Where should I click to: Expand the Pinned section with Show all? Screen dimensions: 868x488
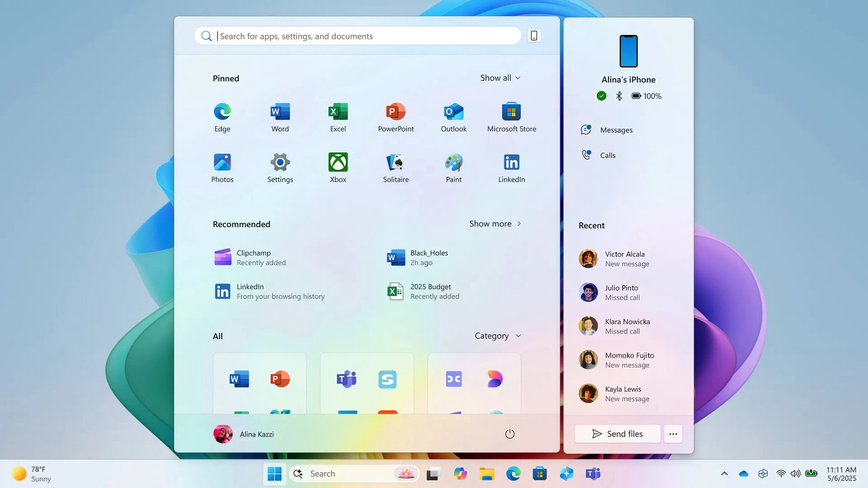tap(500, 78)
